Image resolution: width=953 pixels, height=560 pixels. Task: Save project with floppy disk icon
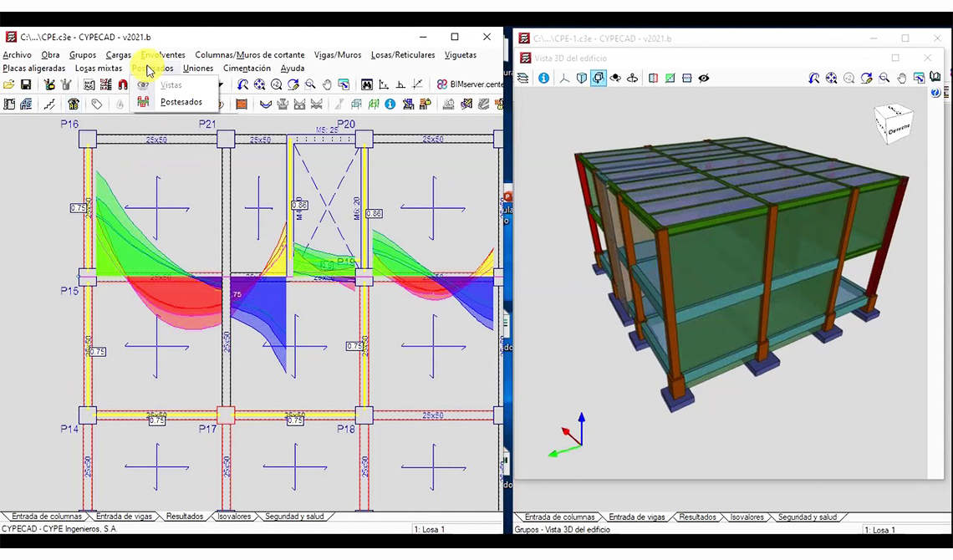tap(26, 84)
